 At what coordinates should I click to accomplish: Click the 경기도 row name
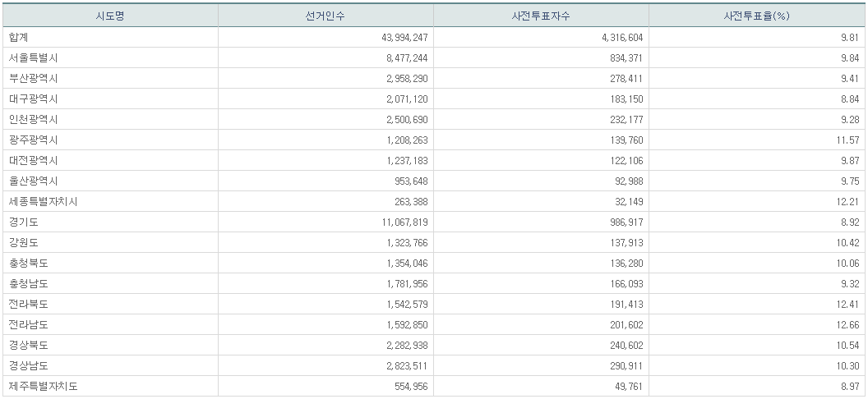tap(24, 222)
